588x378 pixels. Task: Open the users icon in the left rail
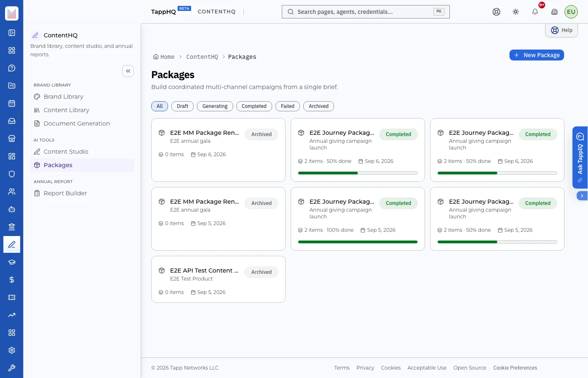12,192
